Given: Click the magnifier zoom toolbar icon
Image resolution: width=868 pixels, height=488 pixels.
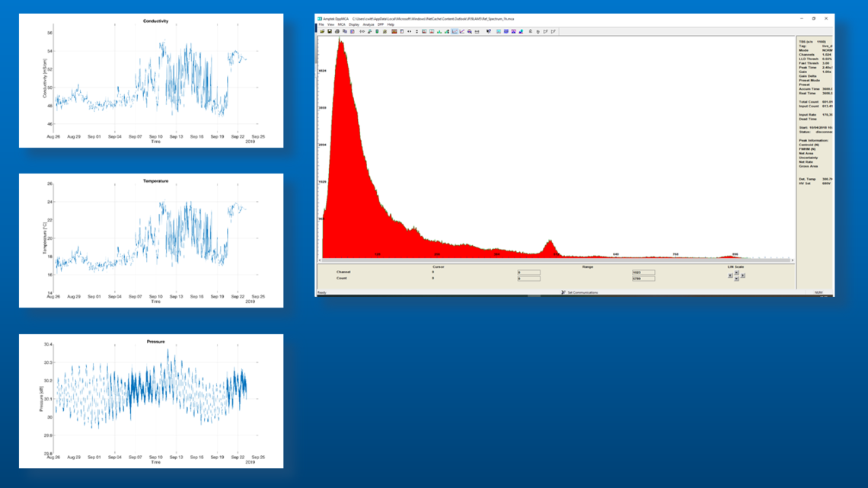Looking at the screenshot, I should [x=470, y=31].
